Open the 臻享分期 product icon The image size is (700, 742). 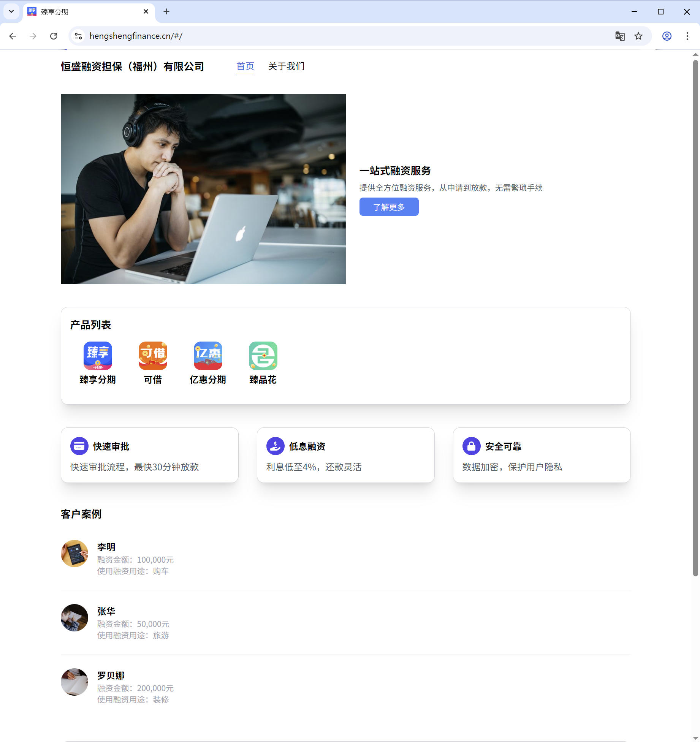point(98,356)
